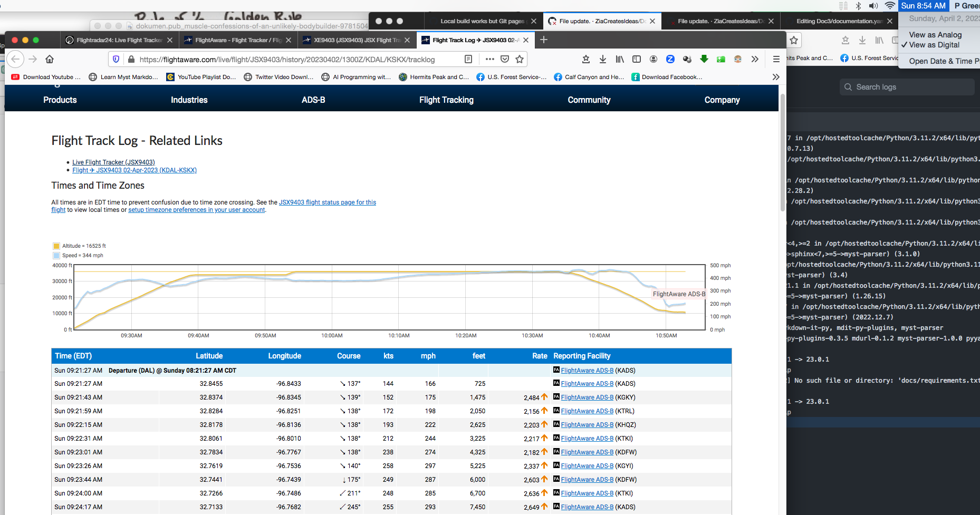Open tracking protection shield in address bar
This screenshot has height=515, width=980.
(x=116, y=59)
